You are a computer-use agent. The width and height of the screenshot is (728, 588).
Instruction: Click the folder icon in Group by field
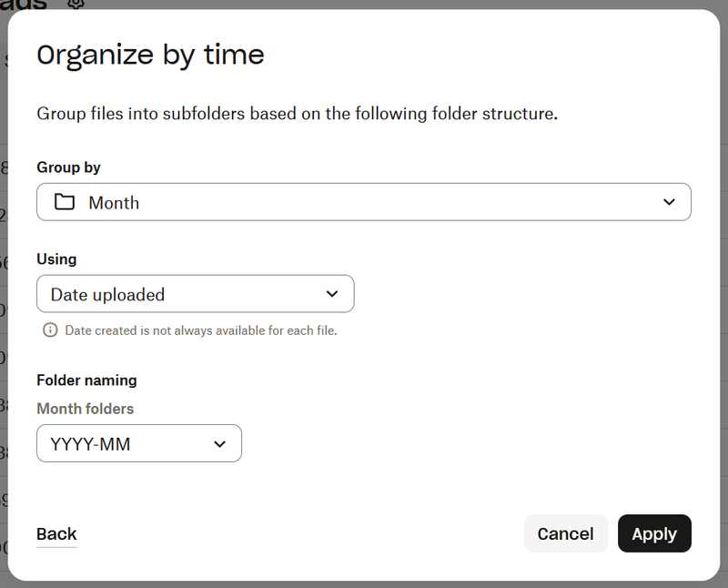(65, 202)
